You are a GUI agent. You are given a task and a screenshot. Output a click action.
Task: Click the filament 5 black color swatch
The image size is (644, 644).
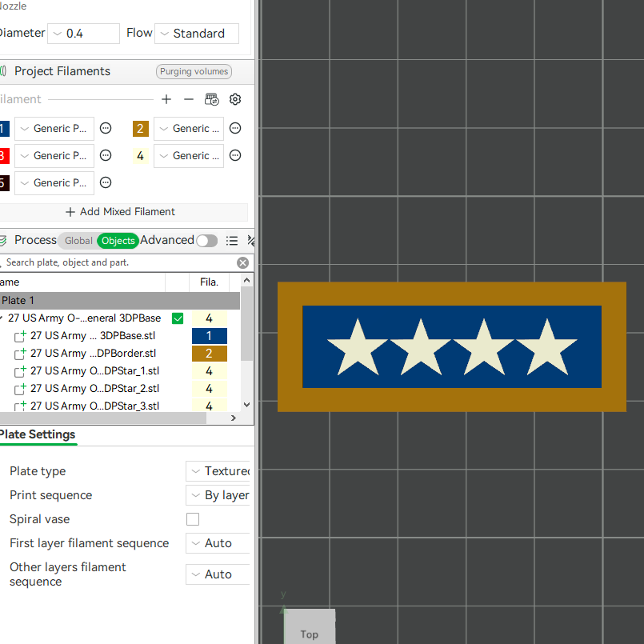tap(4, 182)
